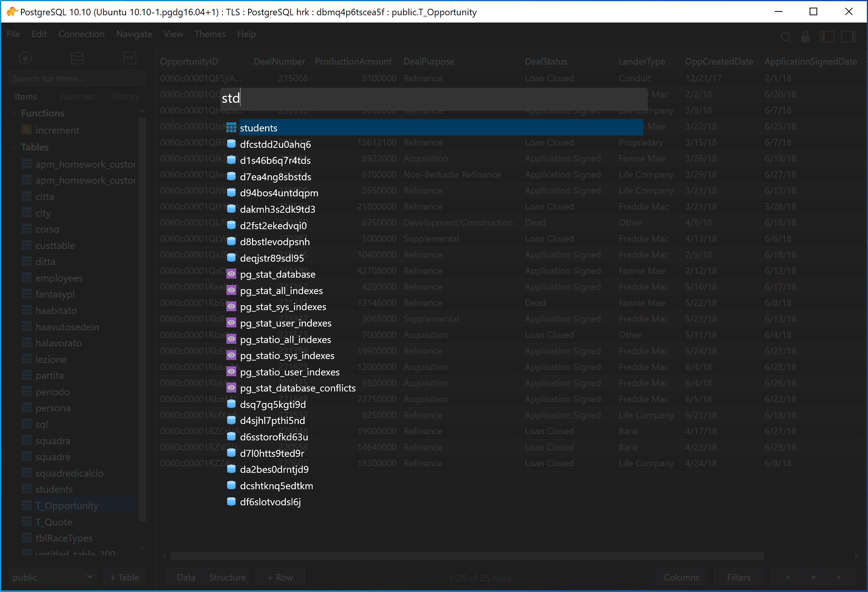868x592 pixels.
Task: Toggle the left sidebar panel icon
Action: coord(827,37)
